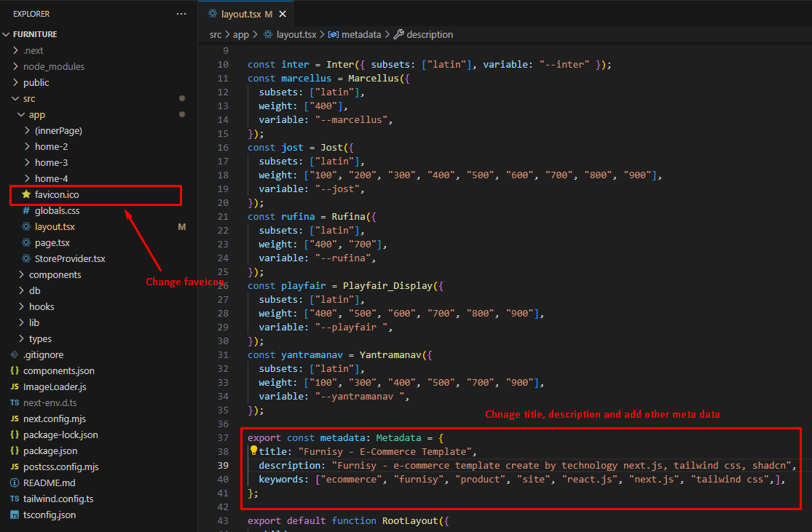Click line number 39 in the gutter
Screen dimensions: 812x532
[223, 466]
